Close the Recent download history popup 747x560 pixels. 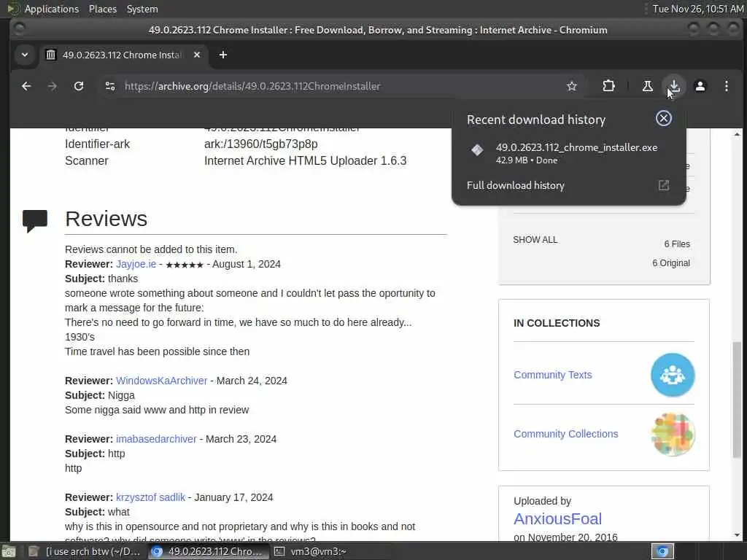pos(663,119)
